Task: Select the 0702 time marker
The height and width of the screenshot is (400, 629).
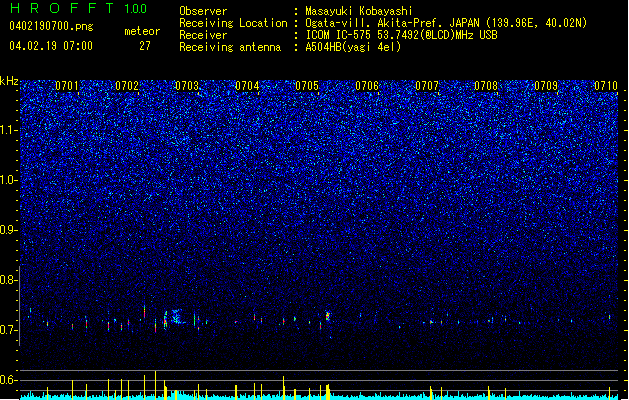Action: 127,86
